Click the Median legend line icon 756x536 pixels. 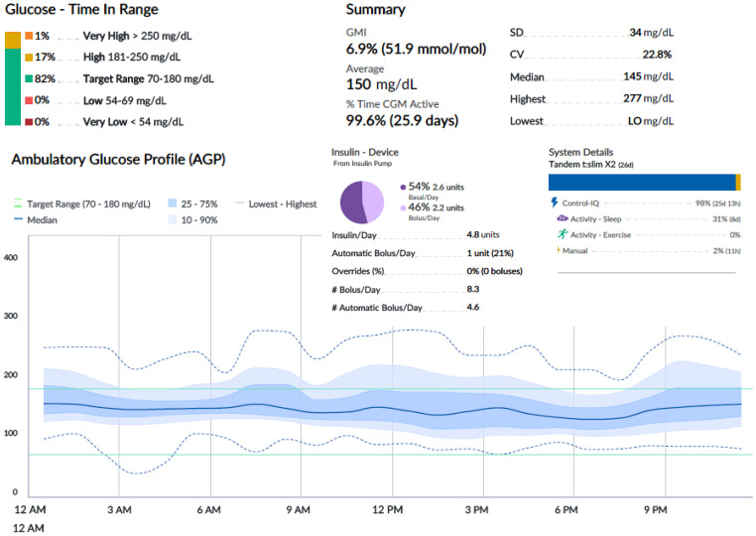click(x=18, y=219)
